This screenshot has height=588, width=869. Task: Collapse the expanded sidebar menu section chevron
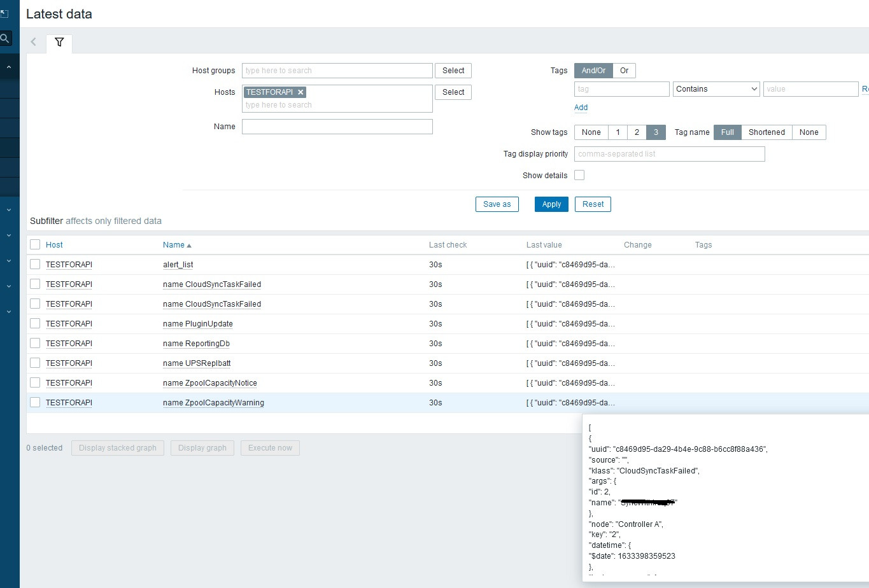(9, 67)
